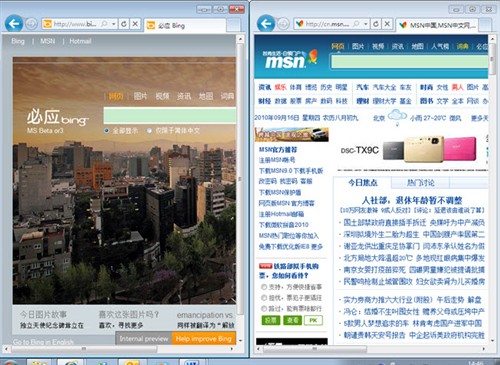Click MSN window vertical scrollbar down arrow
This screenshot has height=365, width=500.
click(492, 341)
